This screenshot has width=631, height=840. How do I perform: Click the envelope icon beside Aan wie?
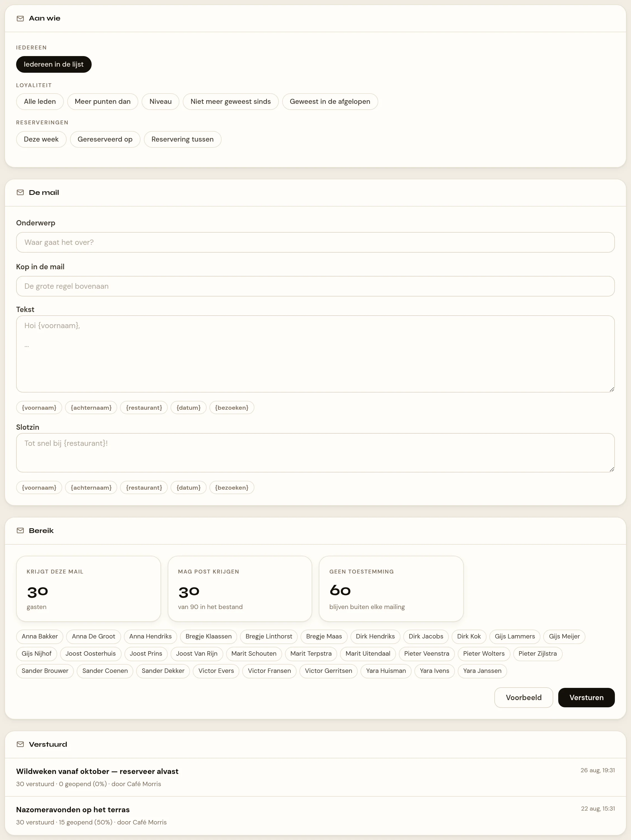pos(20,19)
